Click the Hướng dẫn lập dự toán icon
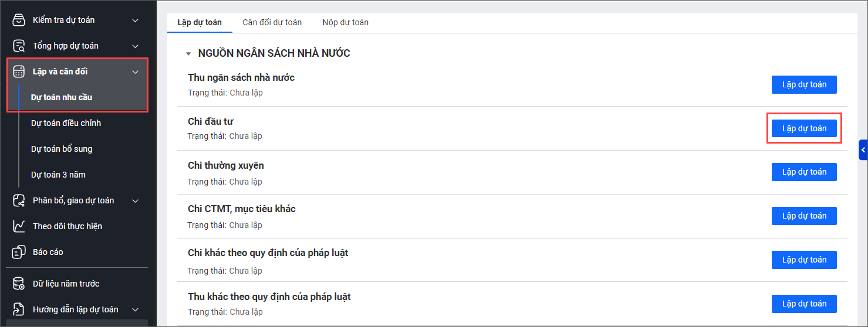This screenshot has width=868, height=327. [x=19, y=309]
